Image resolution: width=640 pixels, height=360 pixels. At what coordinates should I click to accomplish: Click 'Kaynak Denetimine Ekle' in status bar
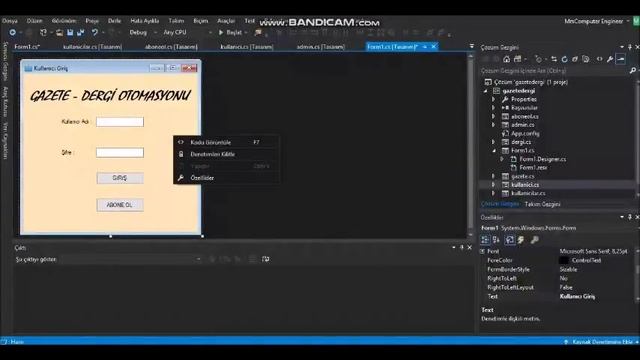click(602, 342)
